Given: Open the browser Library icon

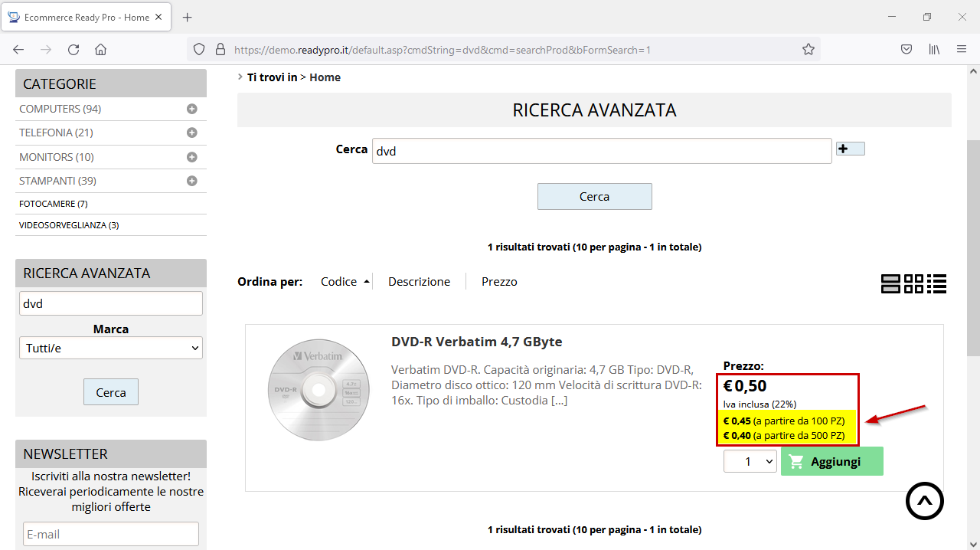Looking at the screenshot, I should (x=934, y=50).
